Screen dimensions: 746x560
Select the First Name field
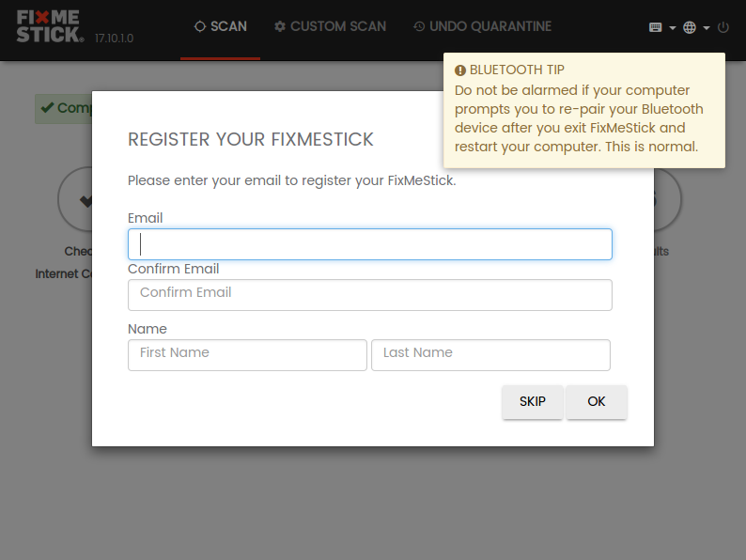(x=247, y=355)
